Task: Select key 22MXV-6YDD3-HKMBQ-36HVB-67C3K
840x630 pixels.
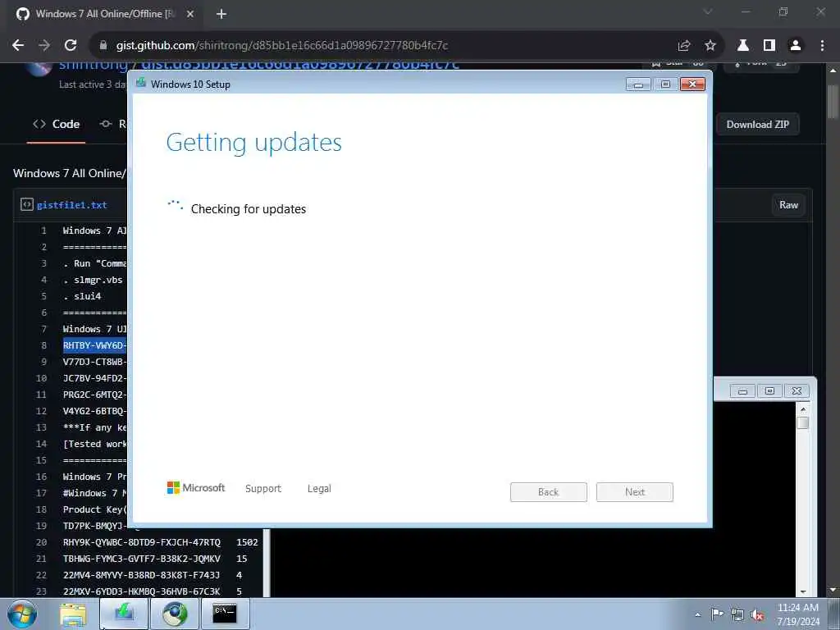Action: point(141,592)
